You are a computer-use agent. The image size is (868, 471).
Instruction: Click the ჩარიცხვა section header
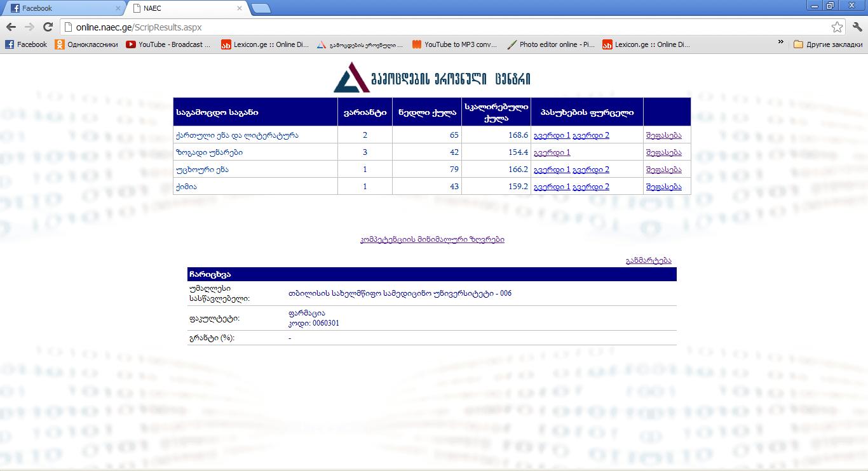[432, 274]
